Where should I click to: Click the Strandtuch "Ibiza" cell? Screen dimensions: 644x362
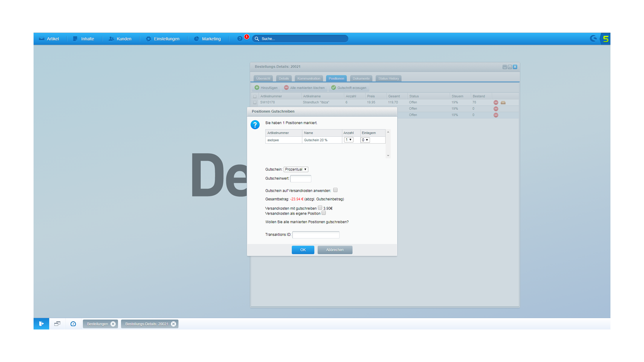click(322, 103)
